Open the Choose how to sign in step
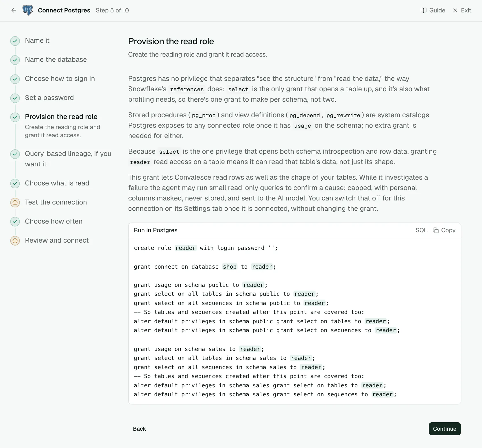The height and width of the screenshot is (448, 482). (60, 79)
